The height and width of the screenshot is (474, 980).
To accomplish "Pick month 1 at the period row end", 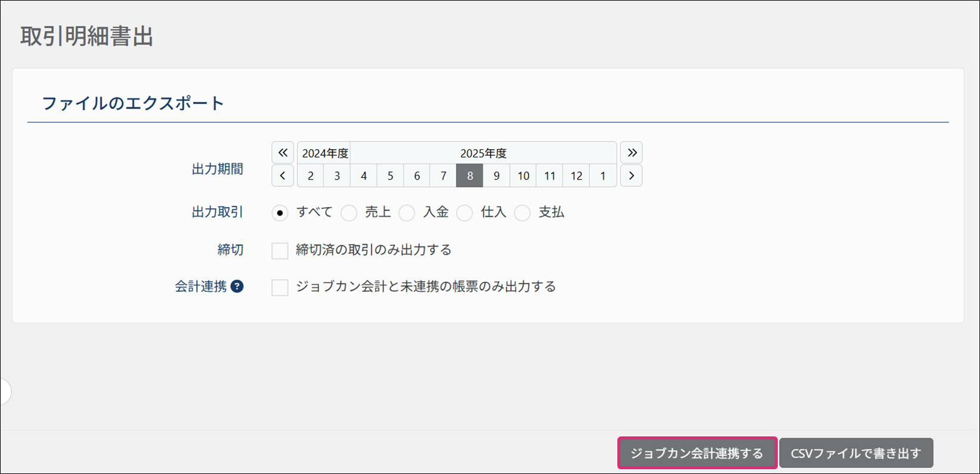I will [x=603, y=176].
